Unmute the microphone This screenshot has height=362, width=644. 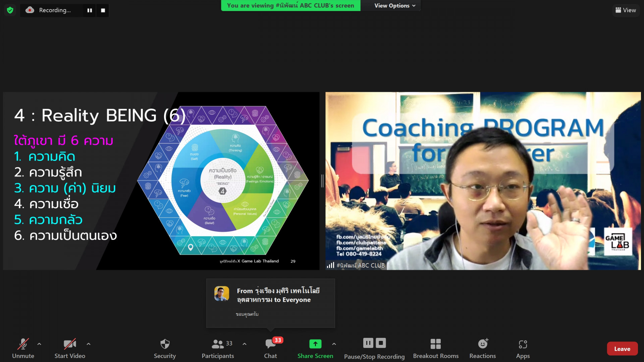pyautogui.click(x=23, y=349)
